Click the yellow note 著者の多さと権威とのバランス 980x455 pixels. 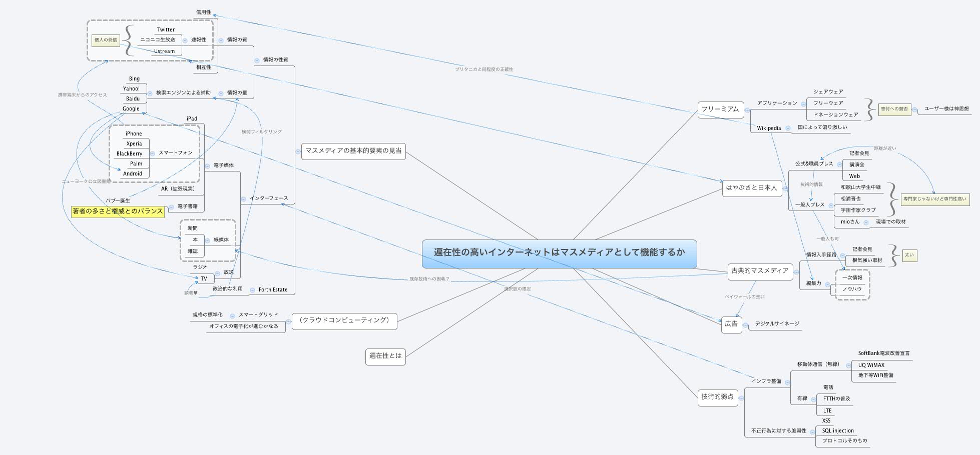coord(117,211)
